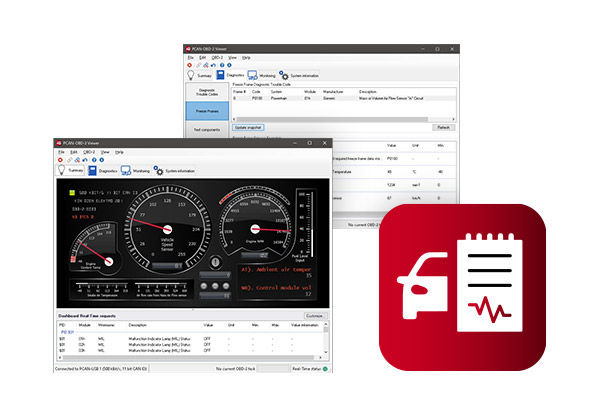Click the System information gear icon in front window
Viewport: 600px width, 418px height.
160,172
